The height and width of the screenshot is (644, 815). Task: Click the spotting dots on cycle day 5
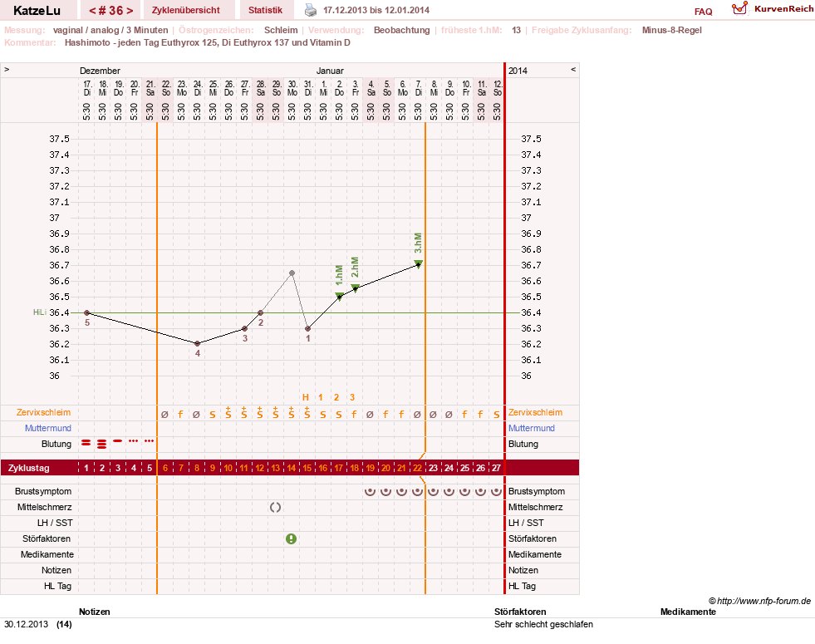click(x=150, y=440)
